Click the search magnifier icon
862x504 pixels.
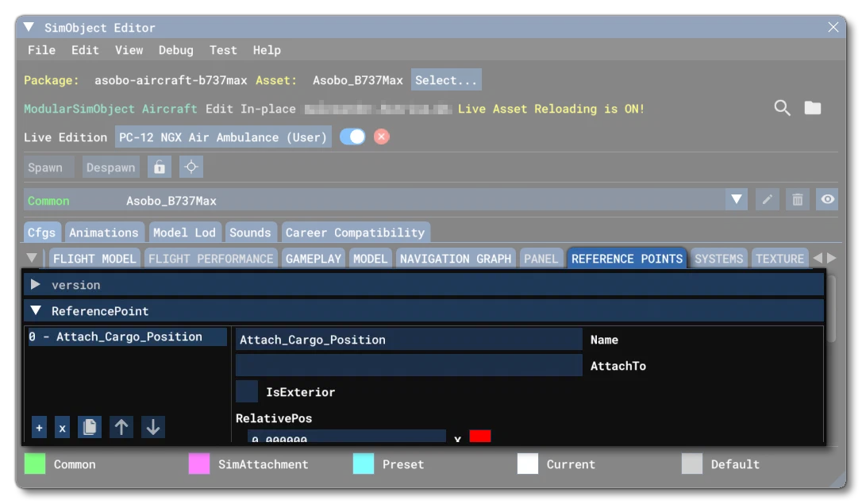pyautogui.click(x=783, y=108)
